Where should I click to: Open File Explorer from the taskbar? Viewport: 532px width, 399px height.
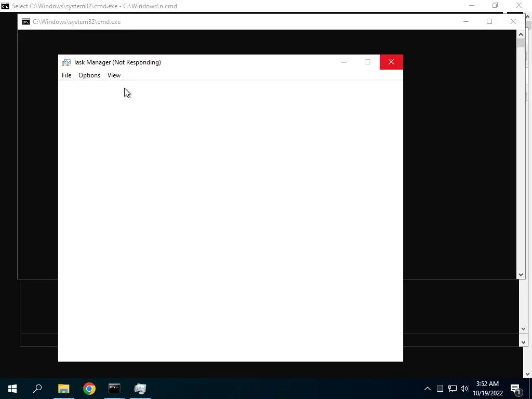pos(63,389)
